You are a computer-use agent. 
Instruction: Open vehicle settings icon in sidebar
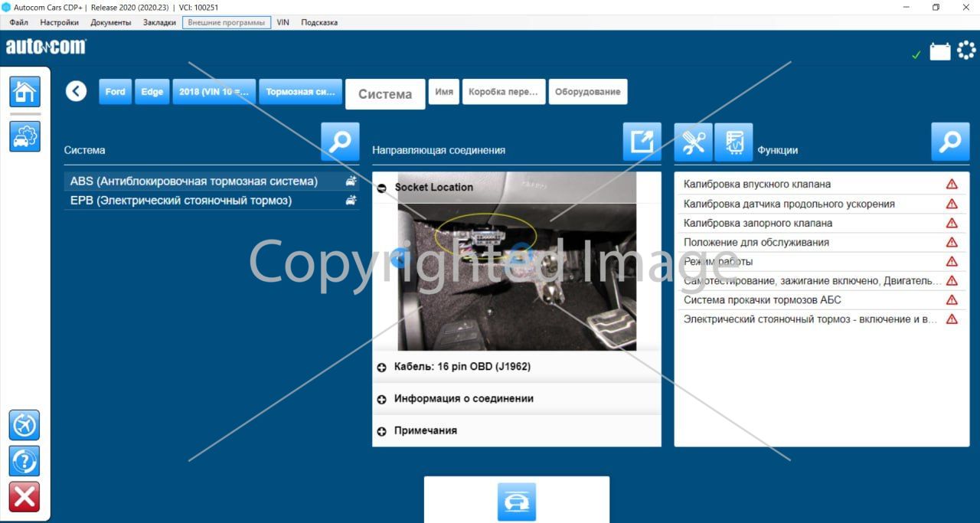(24, 136)
